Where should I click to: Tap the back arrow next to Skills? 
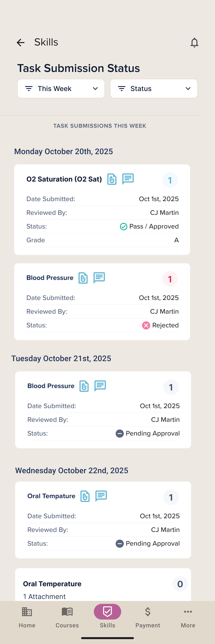(21, 43)
